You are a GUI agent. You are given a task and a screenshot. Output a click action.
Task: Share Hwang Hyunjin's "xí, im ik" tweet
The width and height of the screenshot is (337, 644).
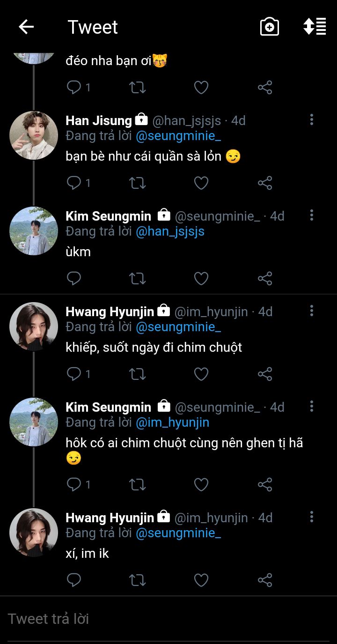tap(265, 580)
